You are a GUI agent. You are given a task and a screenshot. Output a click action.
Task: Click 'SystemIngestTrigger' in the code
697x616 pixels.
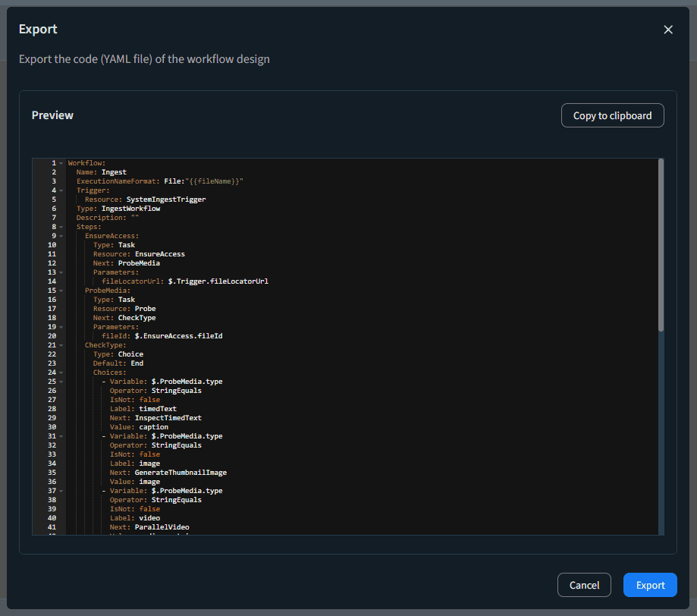[x=166, y=200]
